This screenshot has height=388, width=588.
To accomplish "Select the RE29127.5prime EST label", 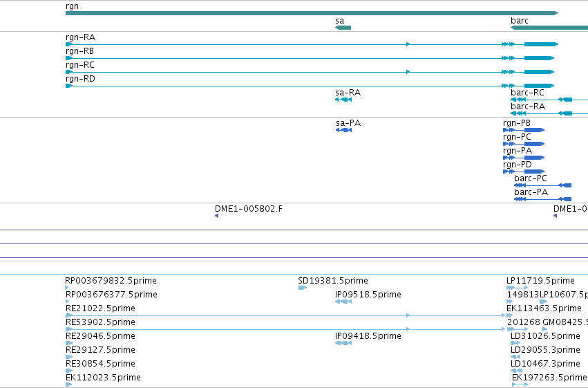I will [100, 350].
